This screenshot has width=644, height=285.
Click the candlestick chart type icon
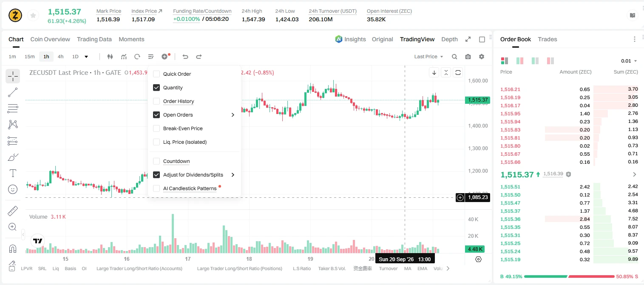pos(110,57)
